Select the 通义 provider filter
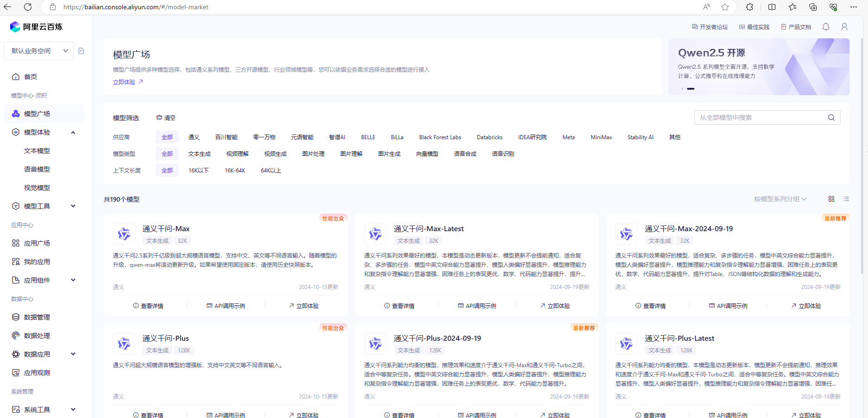The image size is (868, 418). [x=194, y=137]
